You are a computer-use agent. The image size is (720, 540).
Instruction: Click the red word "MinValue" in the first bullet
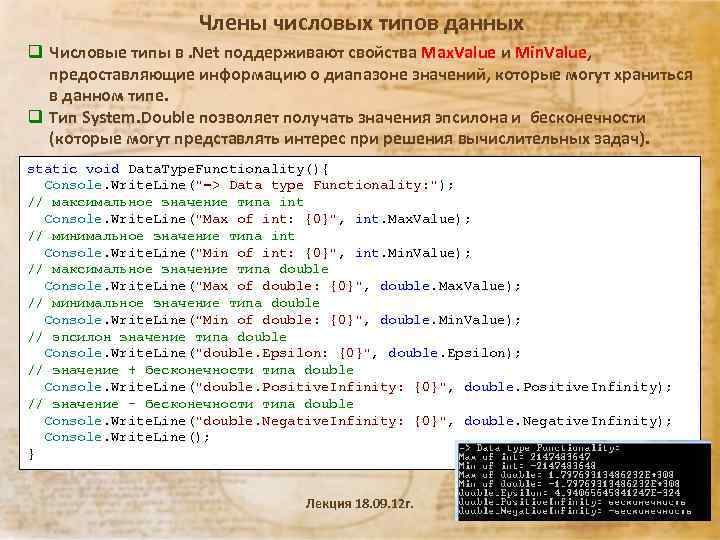click(x=551, y=52)
